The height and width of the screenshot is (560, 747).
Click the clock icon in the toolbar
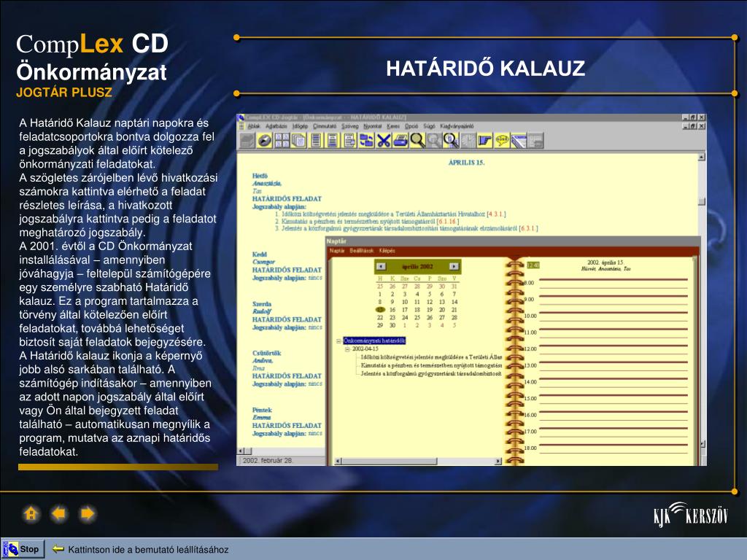tap(468, 141)
